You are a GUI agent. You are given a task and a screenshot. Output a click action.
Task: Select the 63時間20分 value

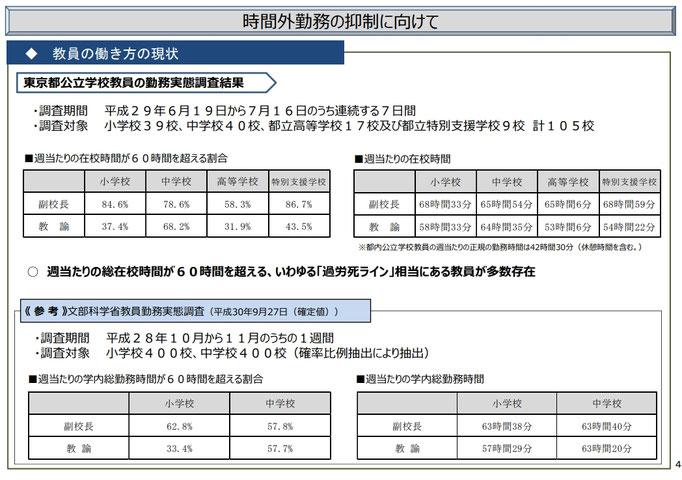607,448
